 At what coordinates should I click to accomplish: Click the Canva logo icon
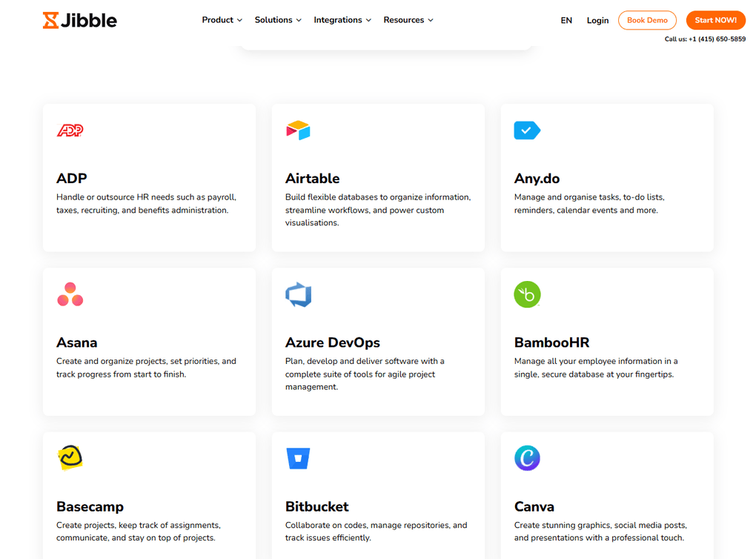click(526, 458)
